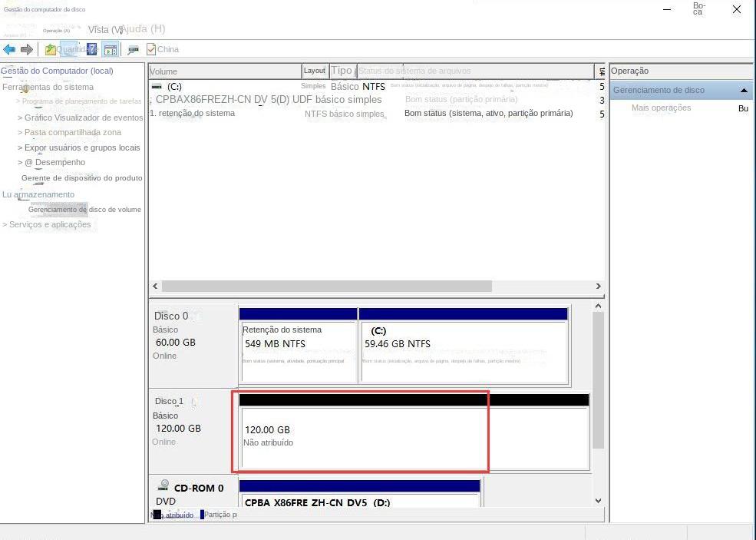Screen dimensions: 756x540
Task: Sort by the Volume column header
Action: pos(225,71)
